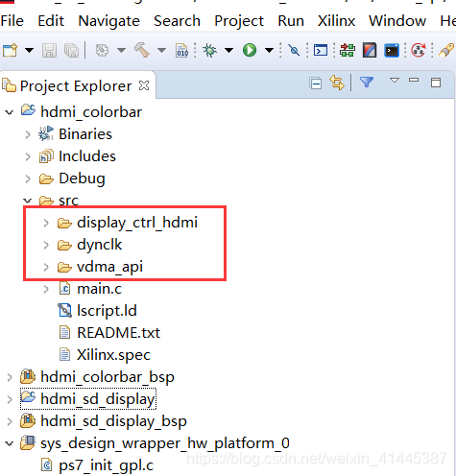Select the vdma_api folder

(109, 267)
